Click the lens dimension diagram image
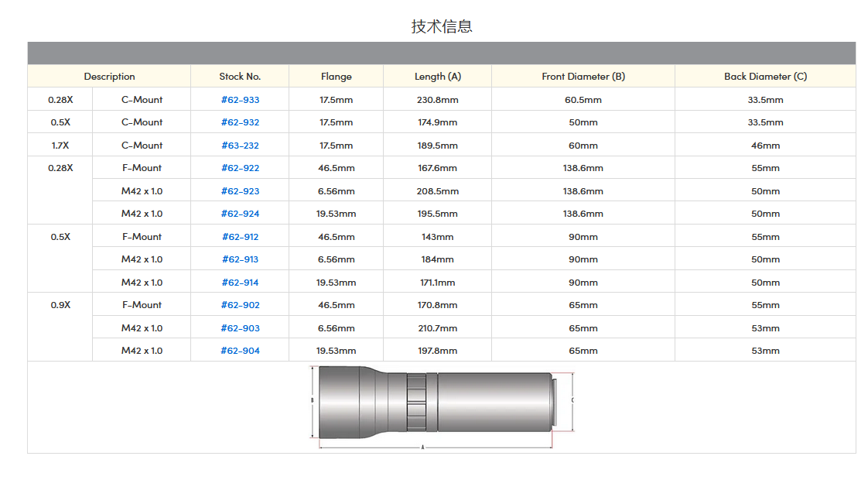868x480 pixels. coord(442,406)
